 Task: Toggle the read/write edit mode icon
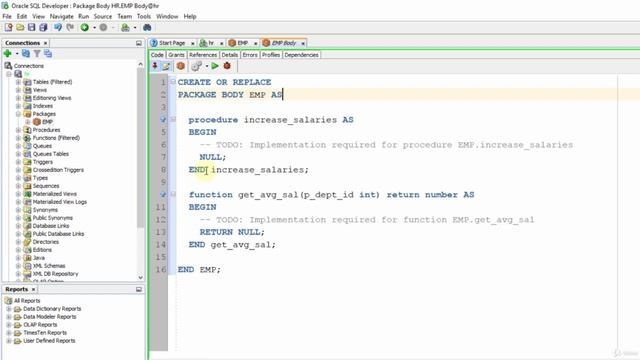[x=166, y=66]
